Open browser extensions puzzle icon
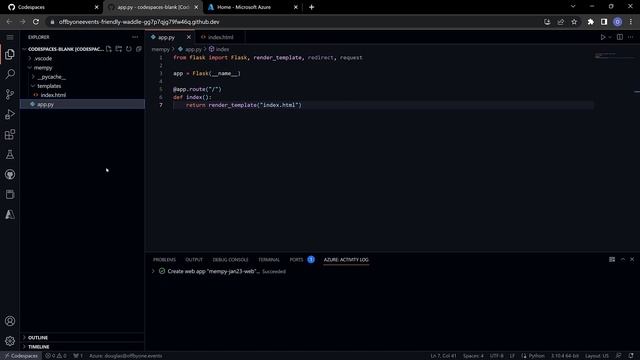640x360 pixels. (x=591, y=22)
